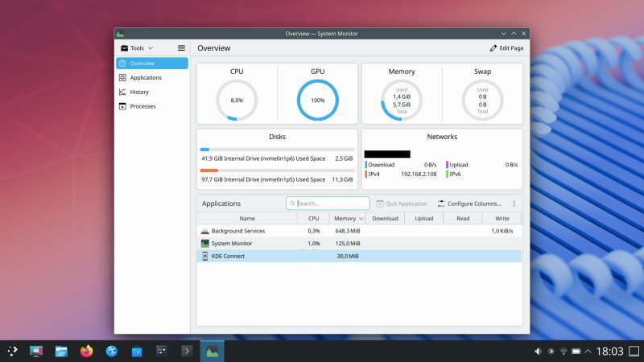Launch Firefox from the taskbar

(x=86, y=352)
